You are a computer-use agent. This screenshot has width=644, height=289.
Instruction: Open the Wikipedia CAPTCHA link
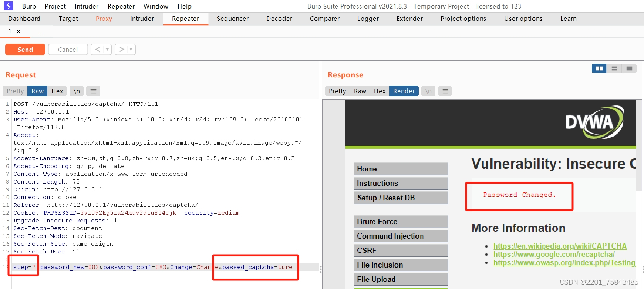pos(560,246)
